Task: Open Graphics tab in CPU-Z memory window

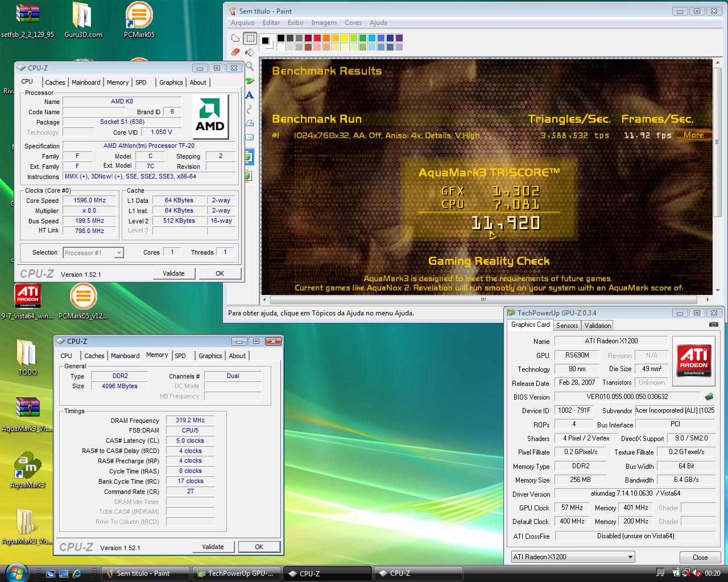Action: [x=210, y=356]
